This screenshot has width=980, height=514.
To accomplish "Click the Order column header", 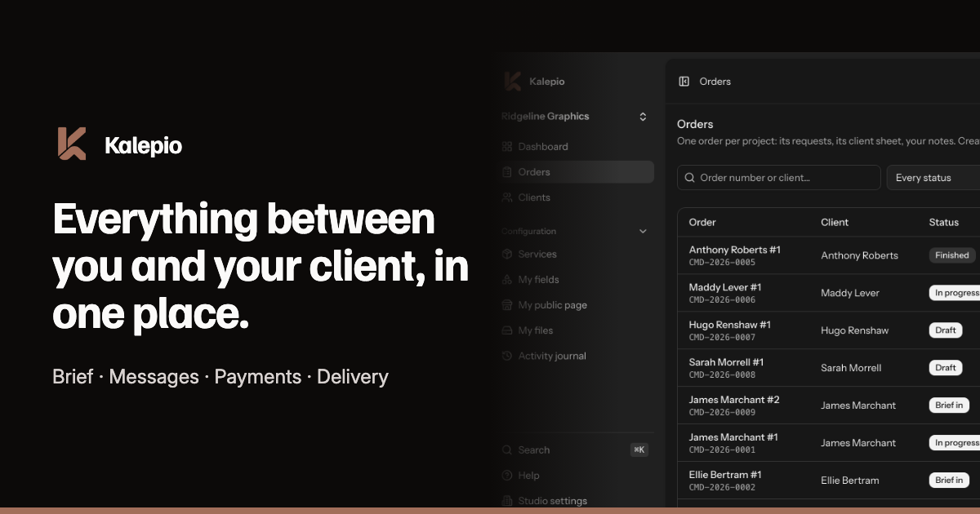I will 702,222.
